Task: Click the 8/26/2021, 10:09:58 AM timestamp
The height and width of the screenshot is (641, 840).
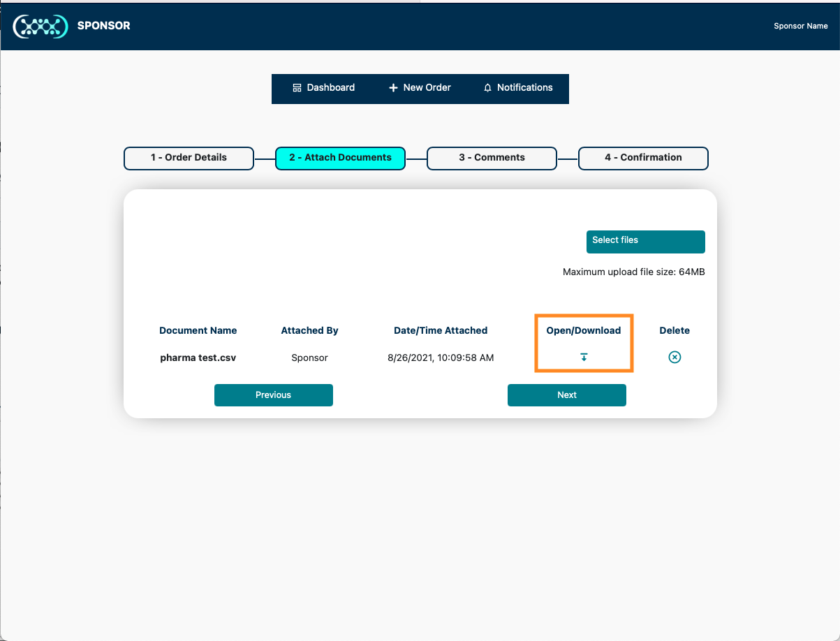Action: coord(441,358)
